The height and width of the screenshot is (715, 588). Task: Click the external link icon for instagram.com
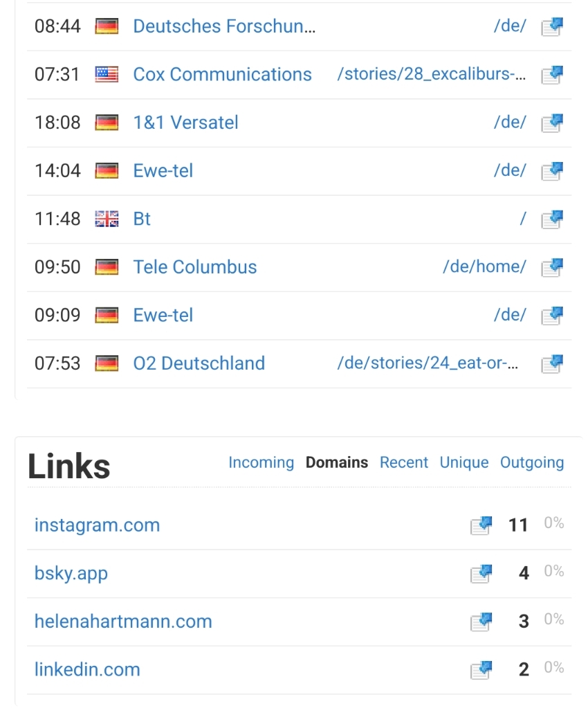(x=481, y=525)
